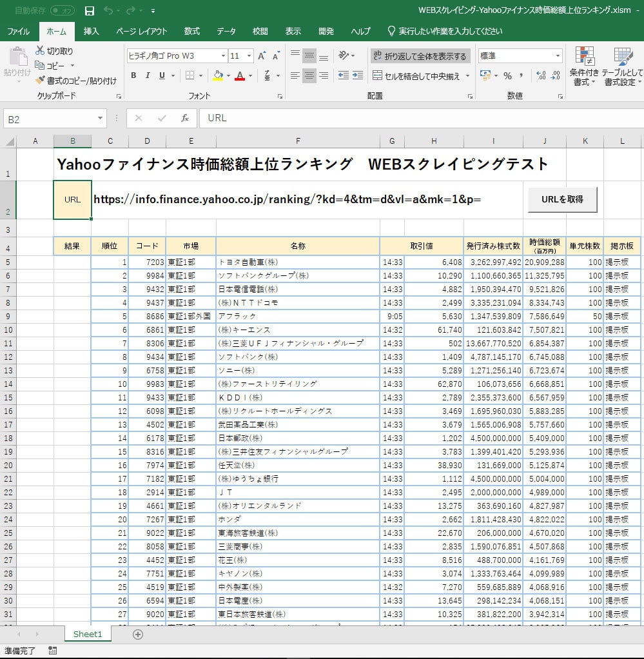644x659 pixels.
Task: Click the Redo arrow in title bar
Action: point(131,10)
